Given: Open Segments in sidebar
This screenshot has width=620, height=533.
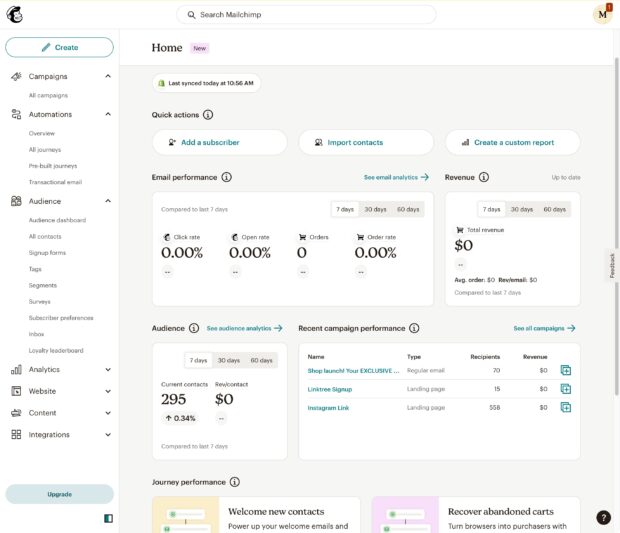Looking at the screenshot, I should [43, 285].
